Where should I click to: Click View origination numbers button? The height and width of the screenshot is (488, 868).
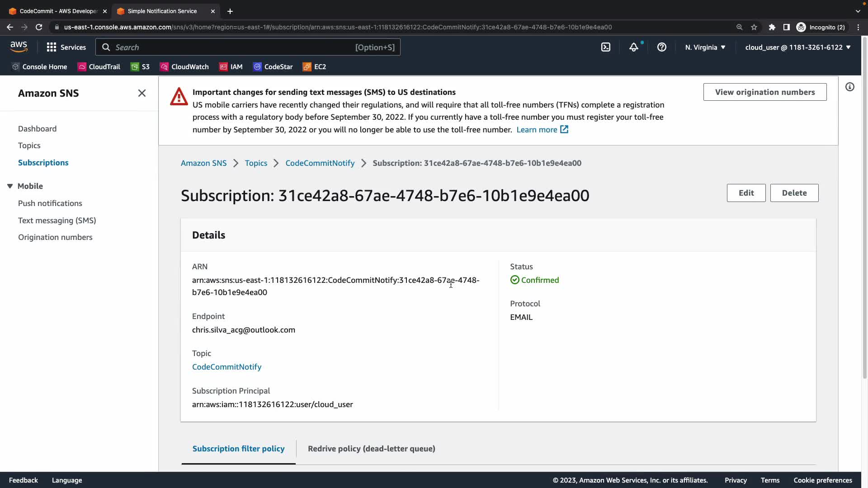764,92
